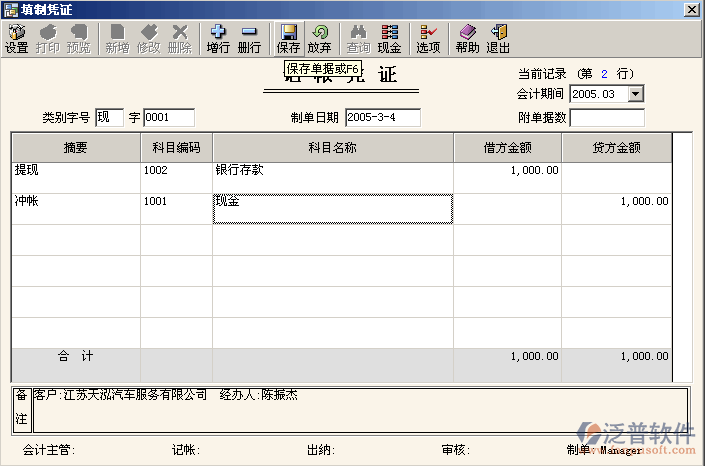Select the 银行存款 account name cell

pyautogui.click(x=332, y=171)
